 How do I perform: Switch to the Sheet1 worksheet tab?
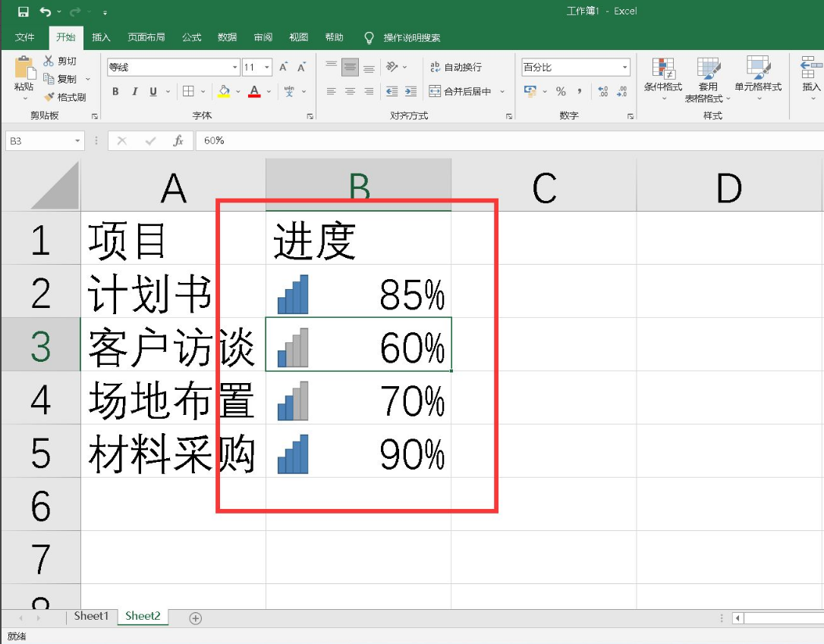(x=92, y=616)
